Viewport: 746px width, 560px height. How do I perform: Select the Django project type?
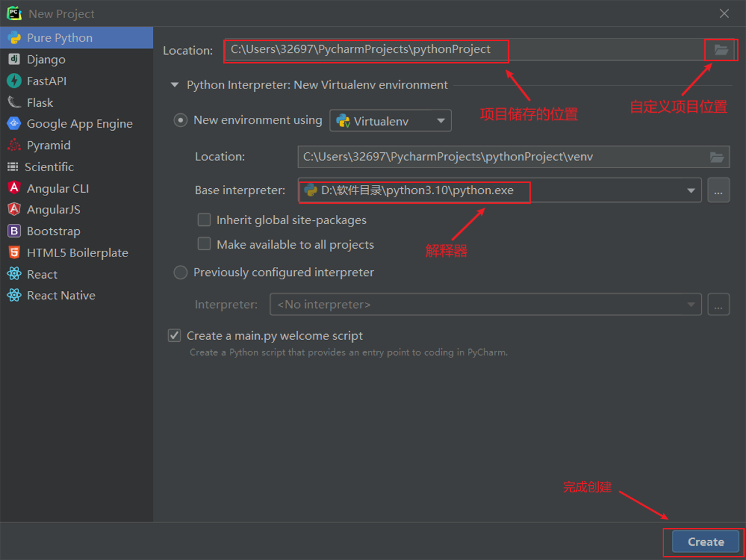coord(77,59)
